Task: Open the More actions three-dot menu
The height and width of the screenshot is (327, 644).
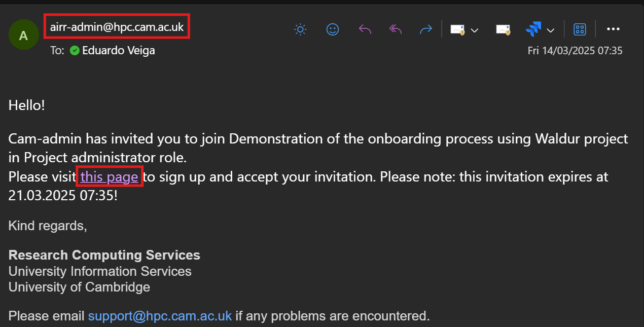Action: (613, 29)
